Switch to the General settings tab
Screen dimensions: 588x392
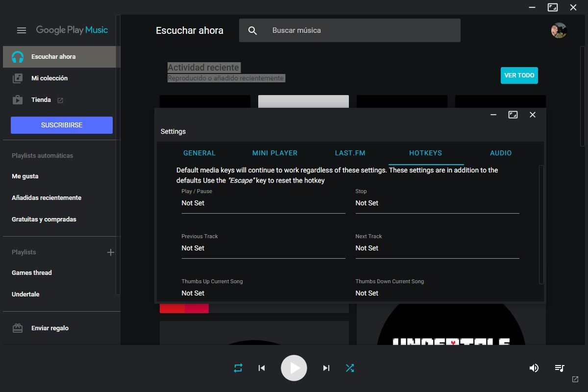pos(199,153)
